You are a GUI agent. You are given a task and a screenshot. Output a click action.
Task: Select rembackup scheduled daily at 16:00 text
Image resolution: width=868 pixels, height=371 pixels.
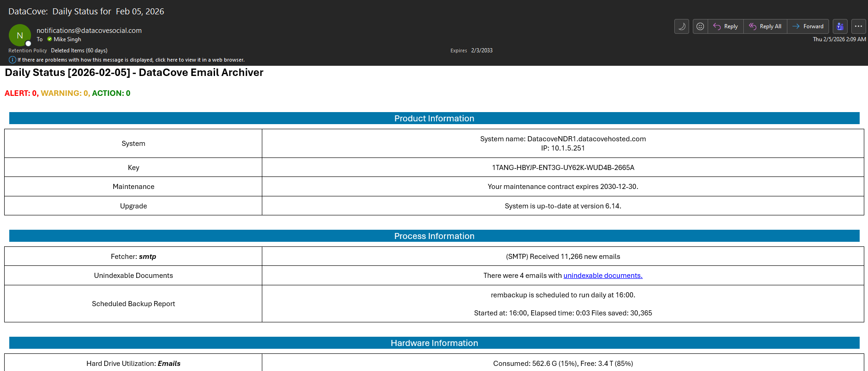coord(563,295)
